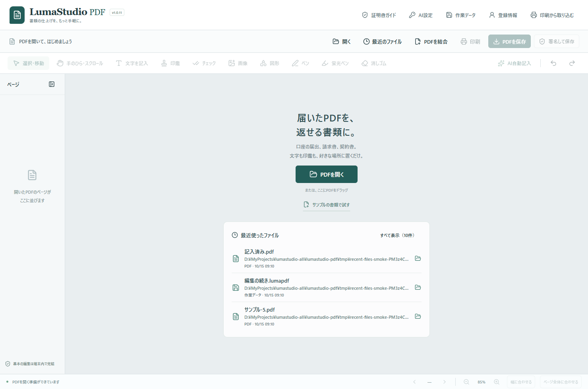Go to previous page arrow
Image resolution: width=588 pixels, height=389 pixels.
414,382
